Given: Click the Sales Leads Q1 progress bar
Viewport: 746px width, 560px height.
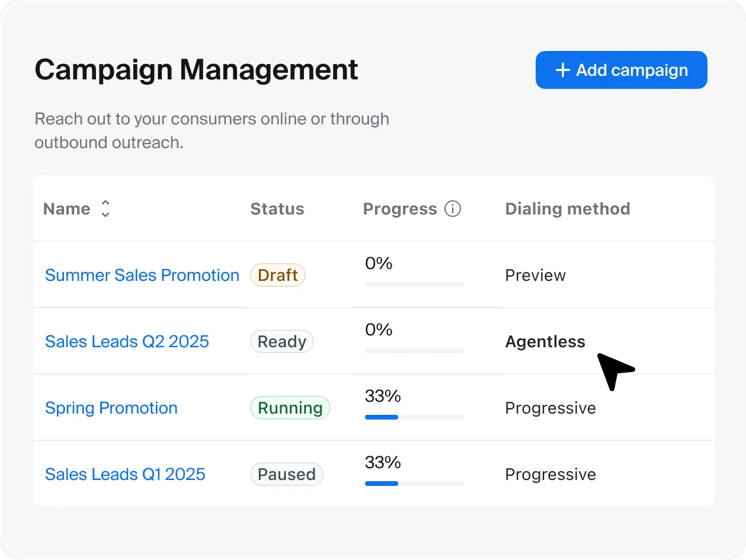Looking at the screenshot, I should [414, 484].
